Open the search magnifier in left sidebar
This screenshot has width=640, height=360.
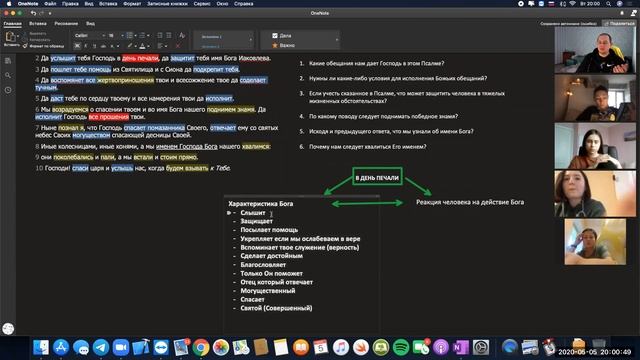click(8, 76)
